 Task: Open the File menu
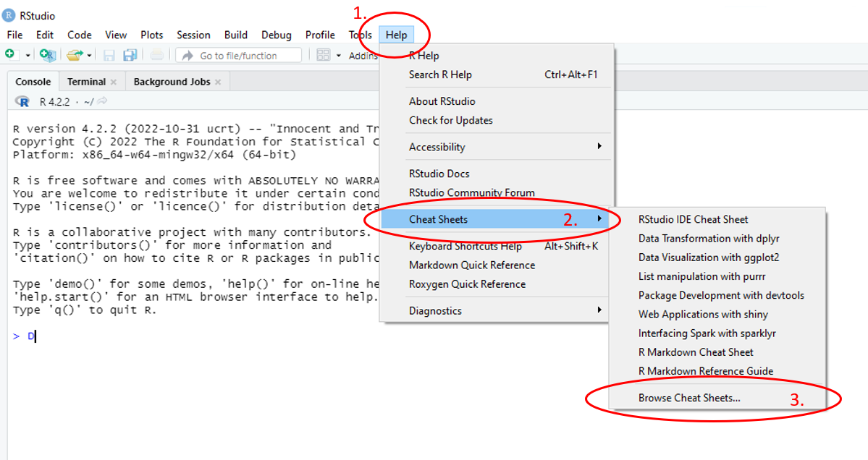pyautogui.click(x=15, y=35)
